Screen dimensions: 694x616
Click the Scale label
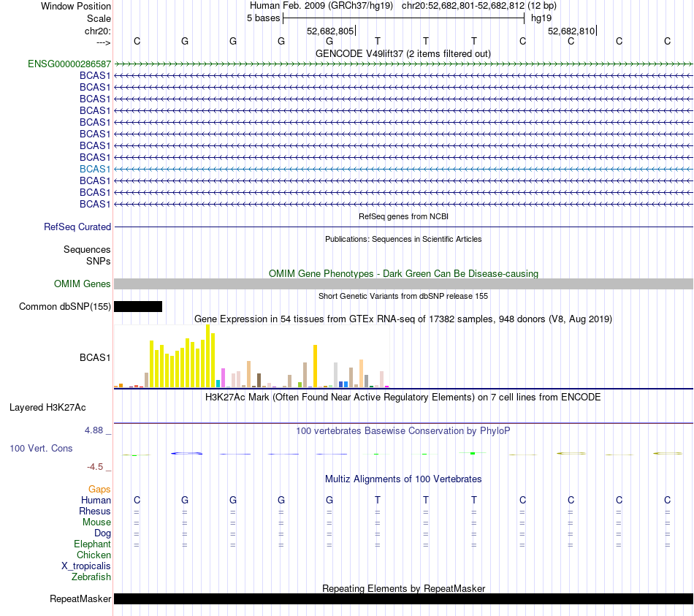pos(99,18)
